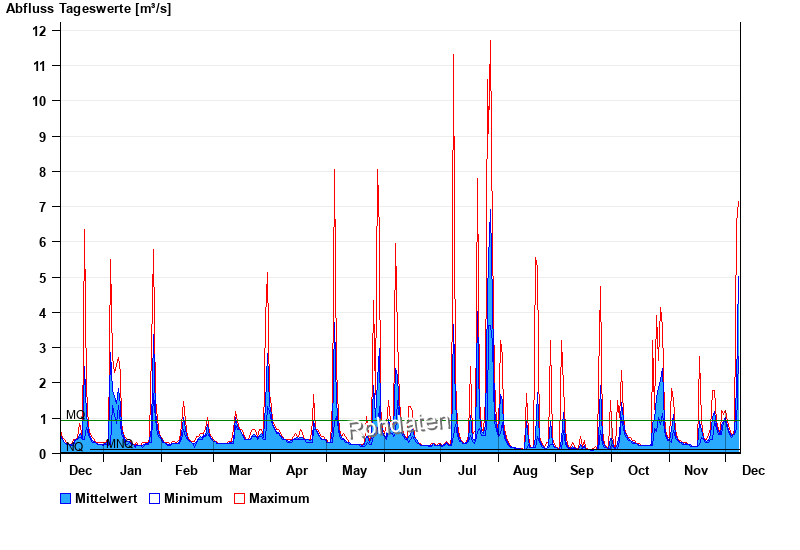This screenshot has width=800, height=550.
Task: Click the MQ reference line label
Action: click(x=75, y=414)
